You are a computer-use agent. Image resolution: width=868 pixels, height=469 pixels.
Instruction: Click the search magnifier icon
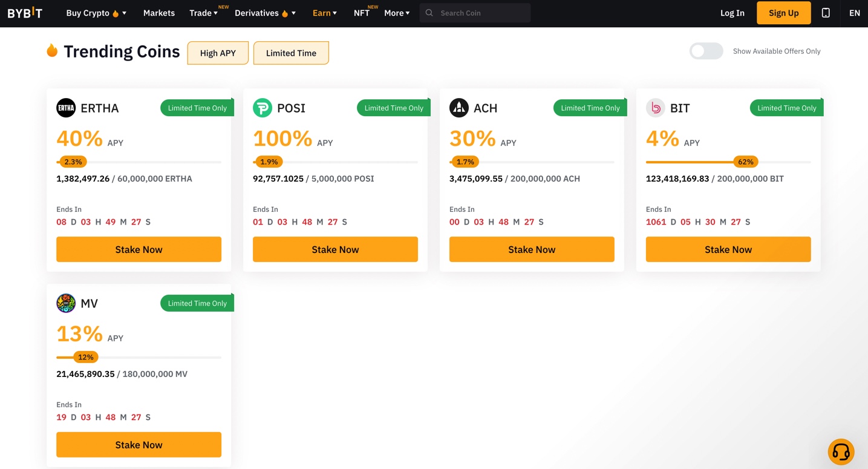pyautogui.click(x=429, y=13)
